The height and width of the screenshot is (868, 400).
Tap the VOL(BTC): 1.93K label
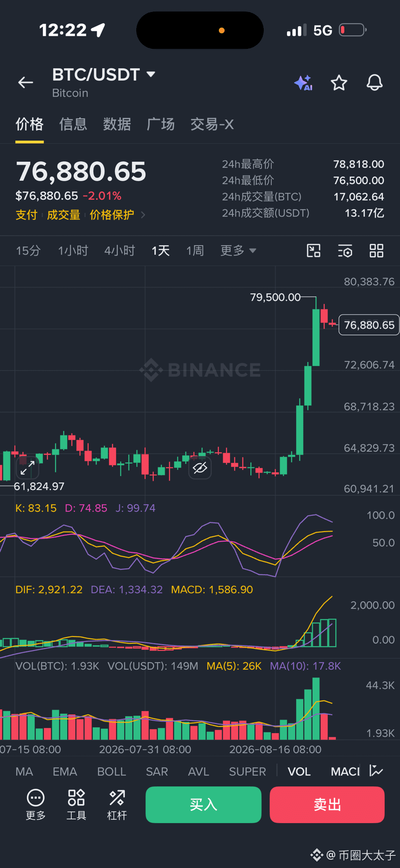click(x=57, y=666)
